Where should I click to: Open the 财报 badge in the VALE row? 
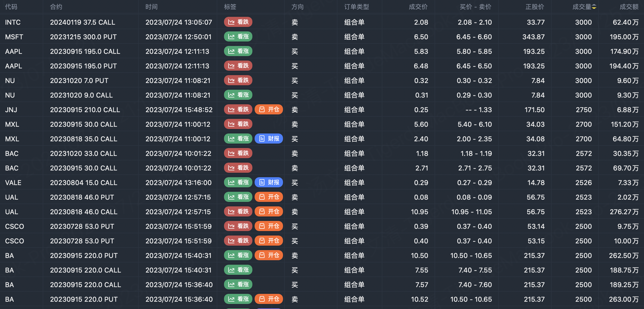tap(269, 182)
